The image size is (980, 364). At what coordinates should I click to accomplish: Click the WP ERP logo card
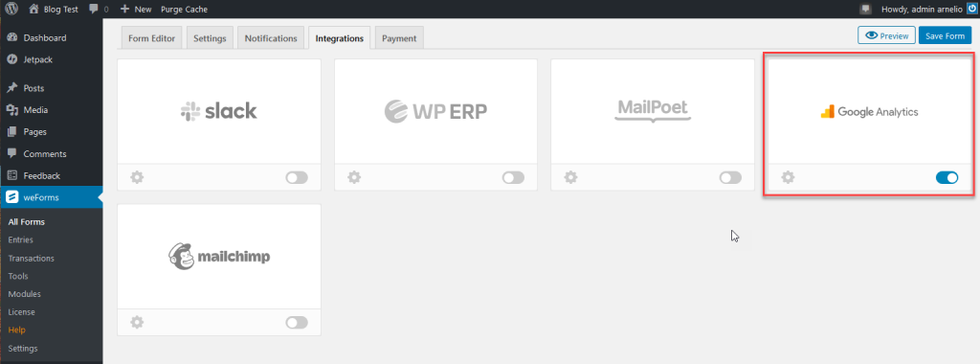tap(435, 111)
